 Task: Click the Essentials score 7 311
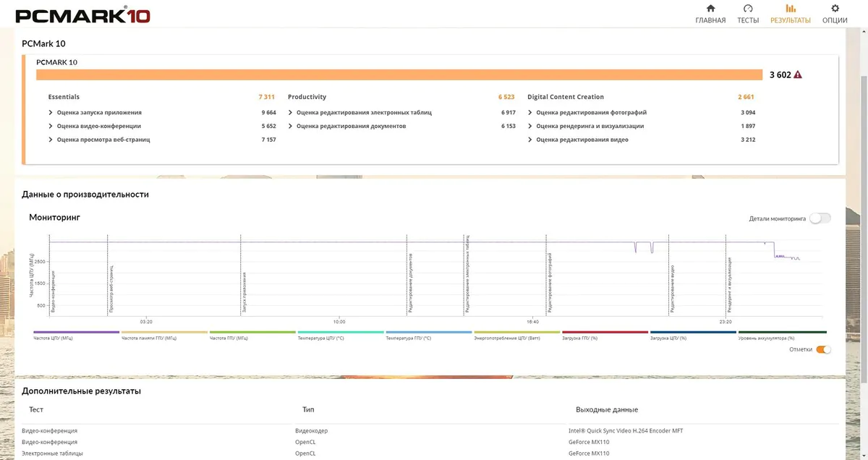pyautogui.click(x=266, y=97)
